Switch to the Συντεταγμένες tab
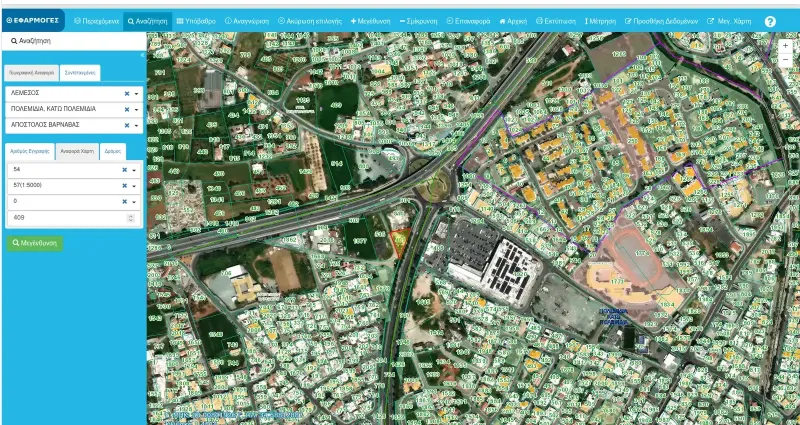Screen dimensions: 800x425 [80, 73]
